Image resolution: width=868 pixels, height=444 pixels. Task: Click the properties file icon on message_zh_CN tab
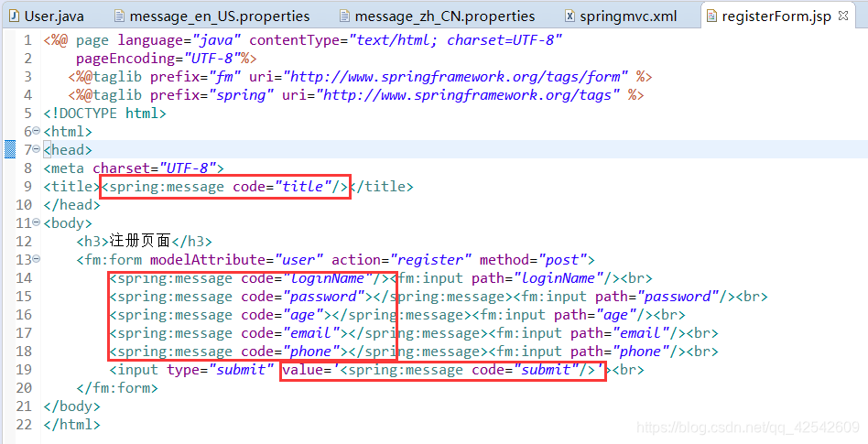tap(344, 16)
